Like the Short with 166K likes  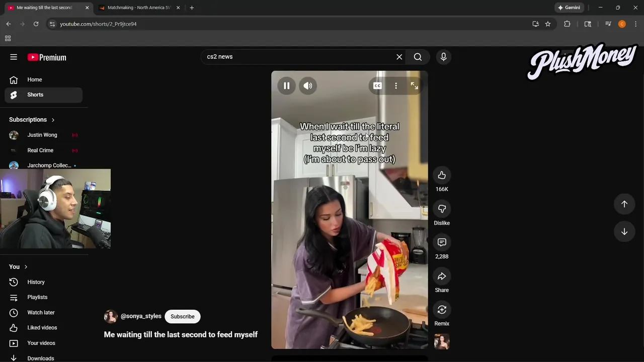[442, 175]
